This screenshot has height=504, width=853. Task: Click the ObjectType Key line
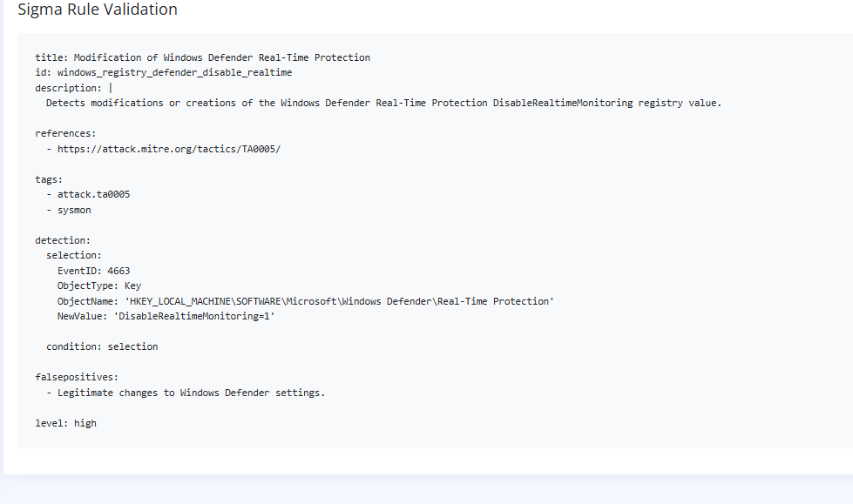pos(98,286)
